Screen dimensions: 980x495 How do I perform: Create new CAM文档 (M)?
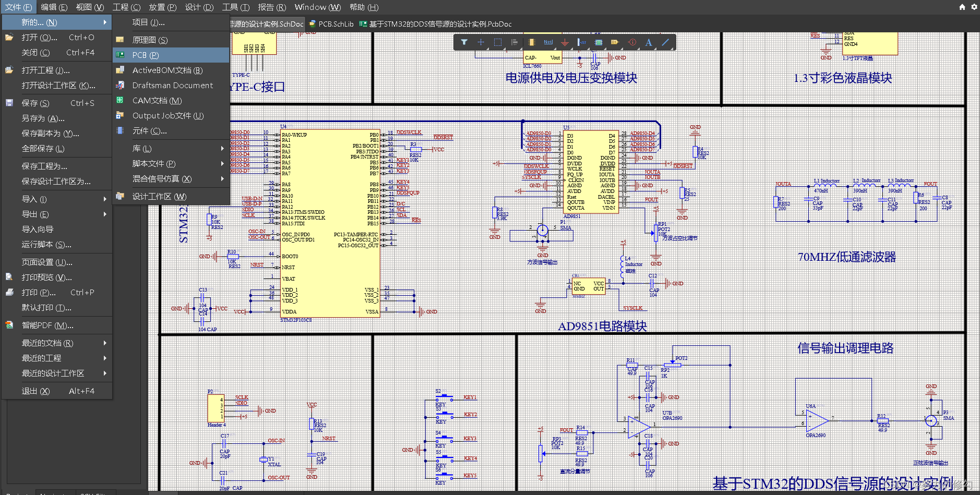(171, 100)
